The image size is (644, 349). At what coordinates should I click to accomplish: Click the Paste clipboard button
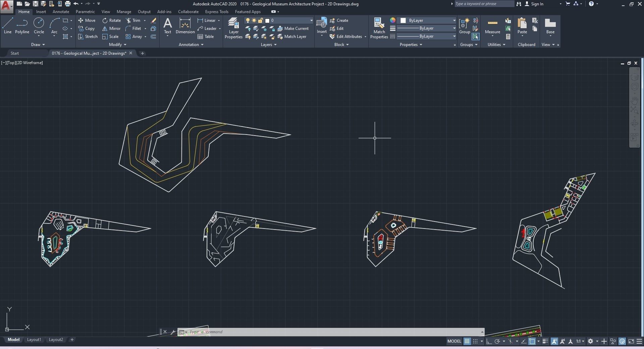pos(522,26)
